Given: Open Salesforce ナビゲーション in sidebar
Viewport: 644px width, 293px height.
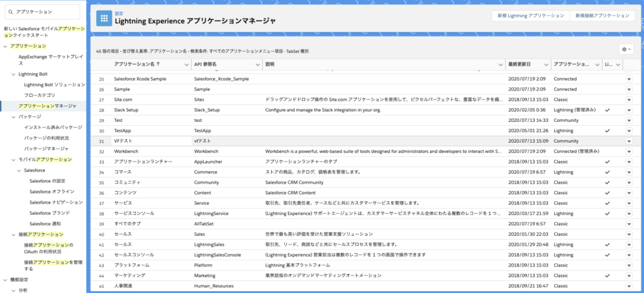Looking at the screenshot, I should [56, 202].
